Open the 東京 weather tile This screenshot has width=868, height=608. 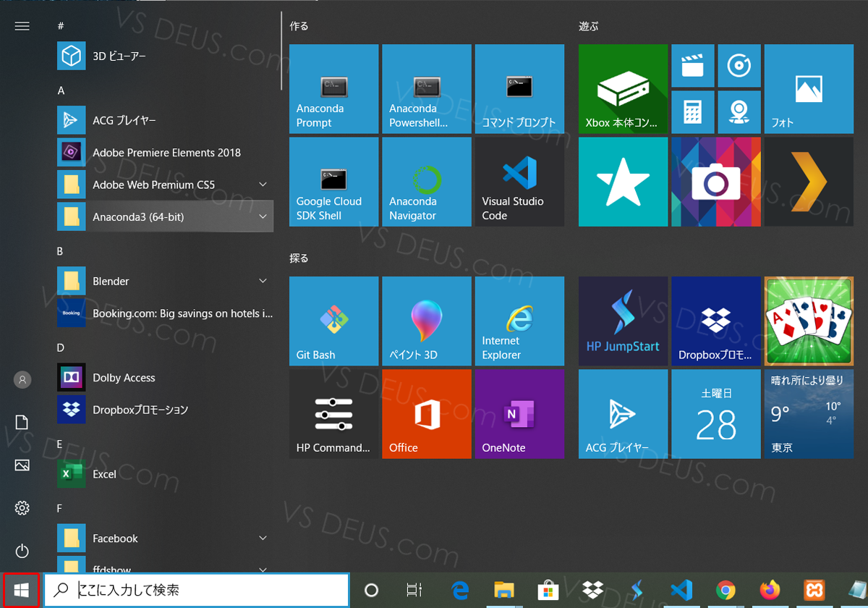point(809,414)
